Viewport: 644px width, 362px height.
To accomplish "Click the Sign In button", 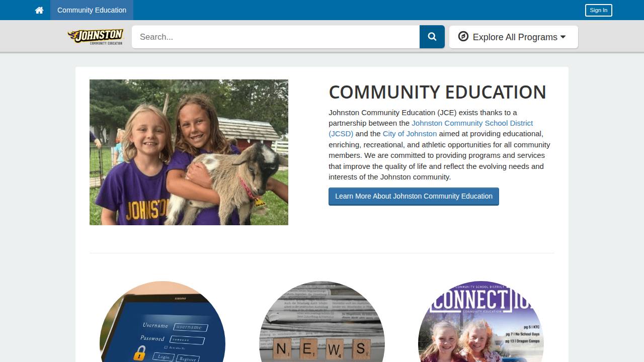I will [598, 10].
